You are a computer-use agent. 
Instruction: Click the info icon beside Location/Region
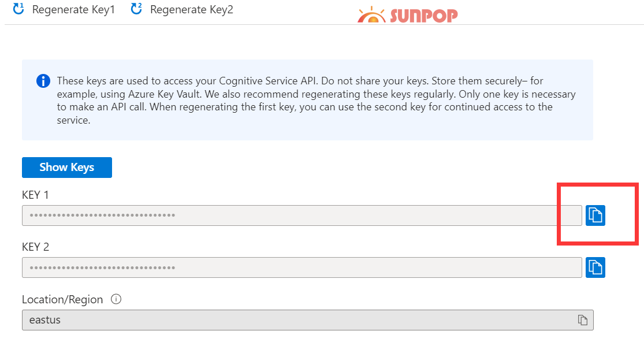[x=116, y=299]
